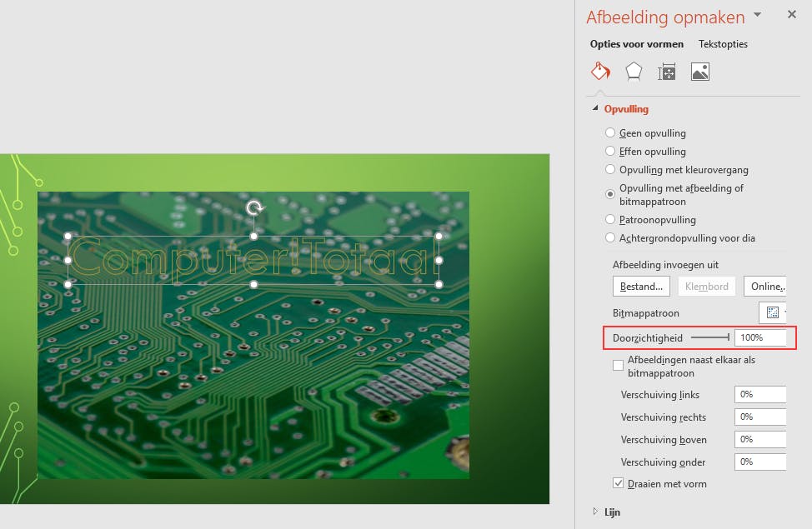
Task: Uncheck Draaien met vorm checkbox
Action: coord(618,483)
